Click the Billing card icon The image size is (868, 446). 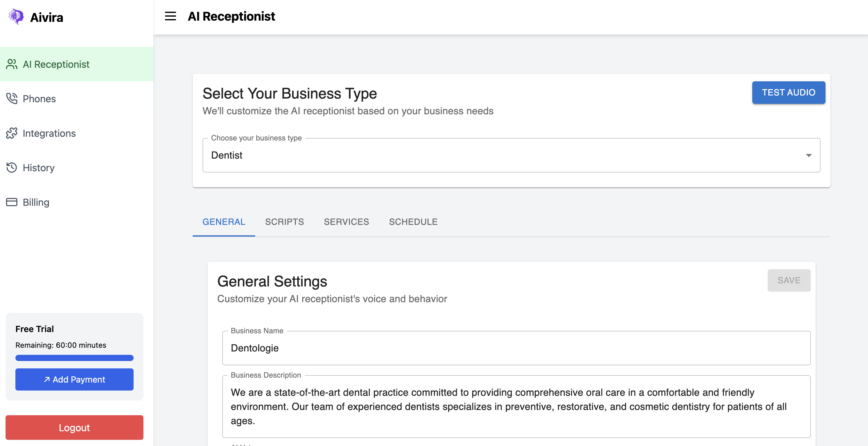tap(12, 202)
